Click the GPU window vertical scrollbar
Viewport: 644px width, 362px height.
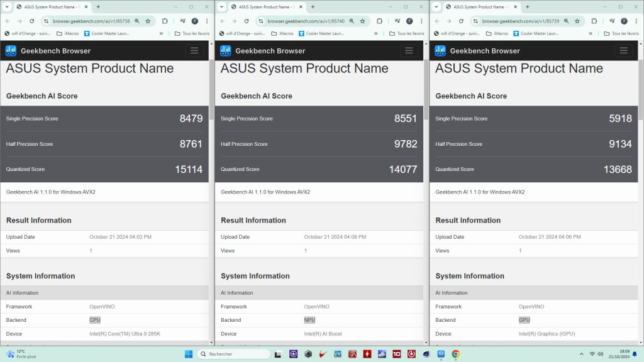(x=641, y=89)
